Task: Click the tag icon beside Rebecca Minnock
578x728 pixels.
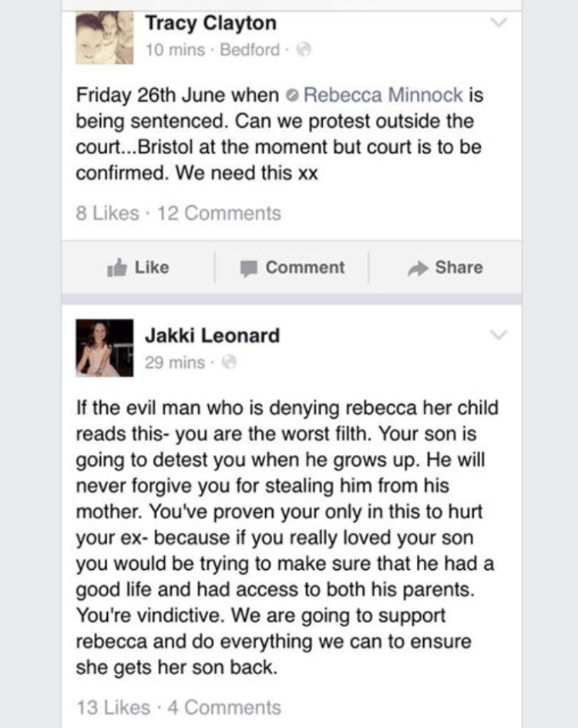Action: point(291,96)
